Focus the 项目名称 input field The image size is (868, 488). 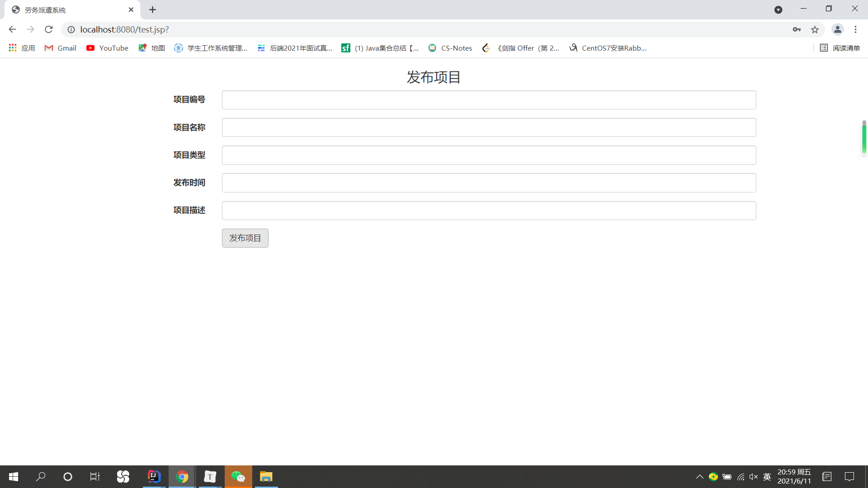pyautogui.click(x=489, y=127)
